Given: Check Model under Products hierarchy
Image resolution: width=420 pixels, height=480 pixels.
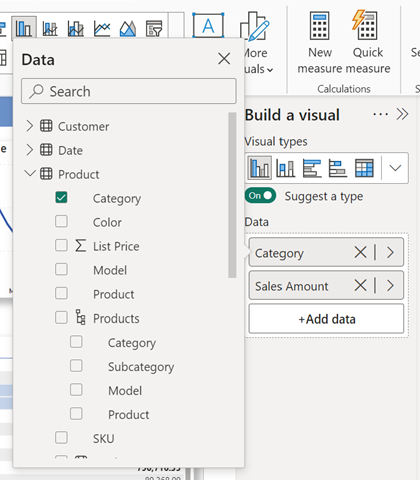Looking at the screenshot, I should pos(76,390).
